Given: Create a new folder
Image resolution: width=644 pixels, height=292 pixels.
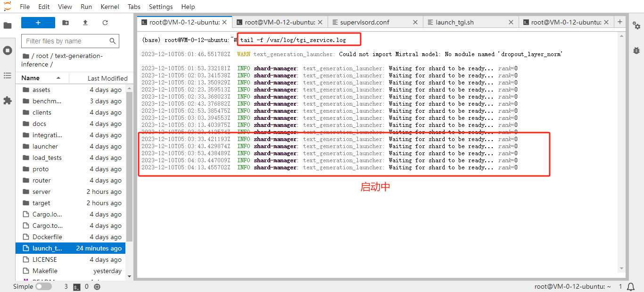Looking at the screenshot, I should 66,23.
